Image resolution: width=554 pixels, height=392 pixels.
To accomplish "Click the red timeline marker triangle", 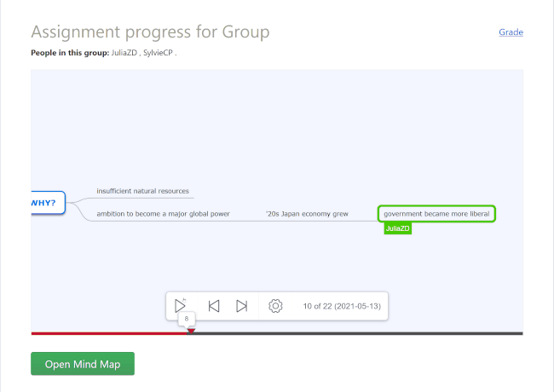I will click(x=191, y=331).
